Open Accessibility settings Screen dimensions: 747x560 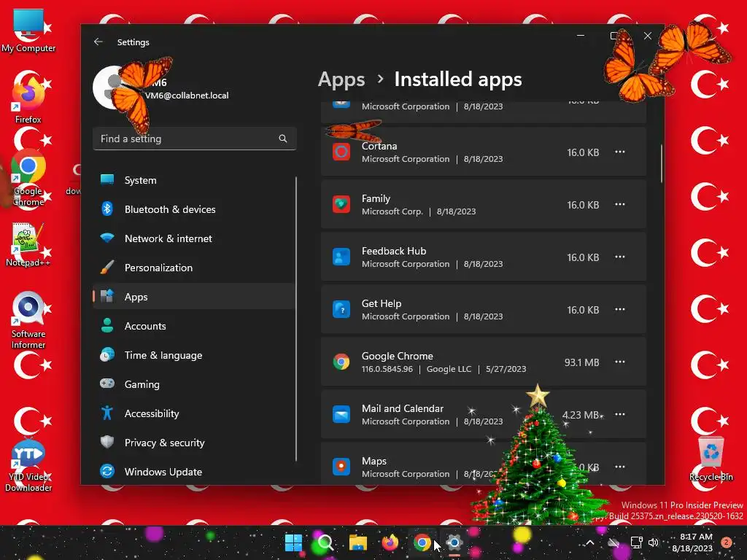(194, 413)
